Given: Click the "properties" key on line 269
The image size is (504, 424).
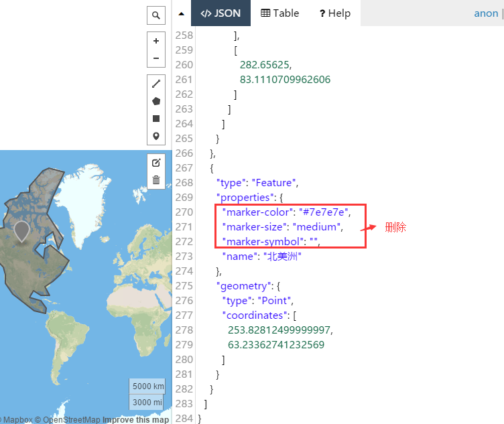Looking at the screenshot, I should click(246, 198).
